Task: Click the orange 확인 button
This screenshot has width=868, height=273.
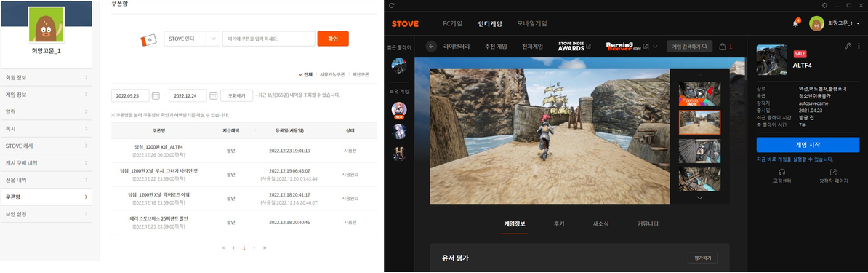Action: pyautogui.click(x=333, y=39)
